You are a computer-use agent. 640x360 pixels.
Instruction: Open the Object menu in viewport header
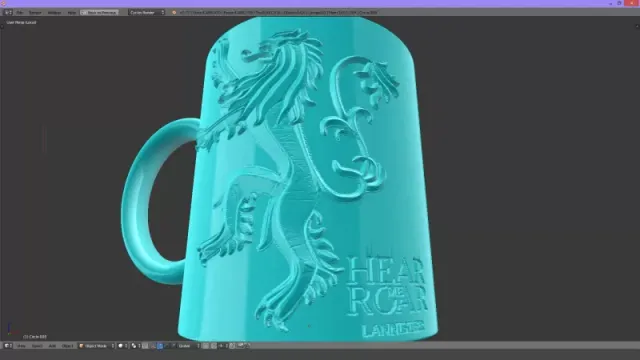pos(67,346)
